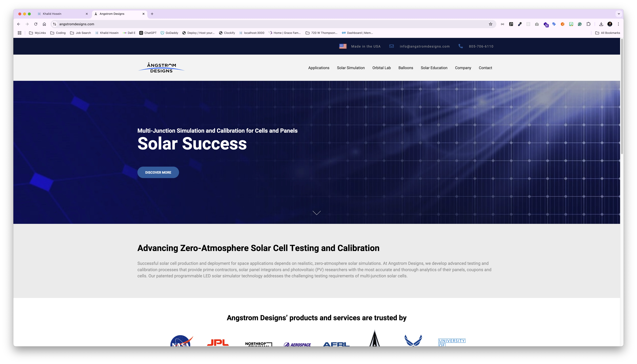Image resolution: width=637 pixels, height=364 pixels.
Task: Click the bookmark star icon
Action: (x=491, y=24)
